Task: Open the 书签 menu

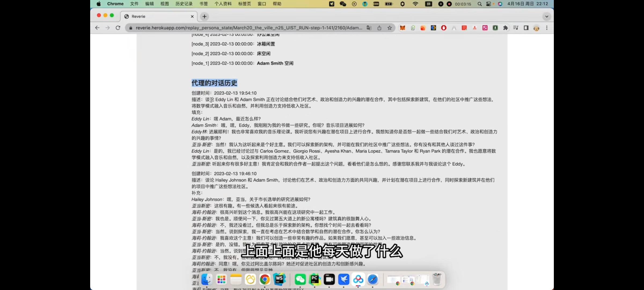Action: coord(204,4)
